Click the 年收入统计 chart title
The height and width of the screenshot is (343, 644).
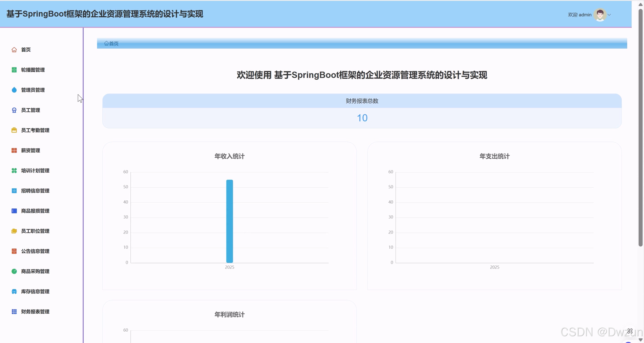click(x=230, y=156)
